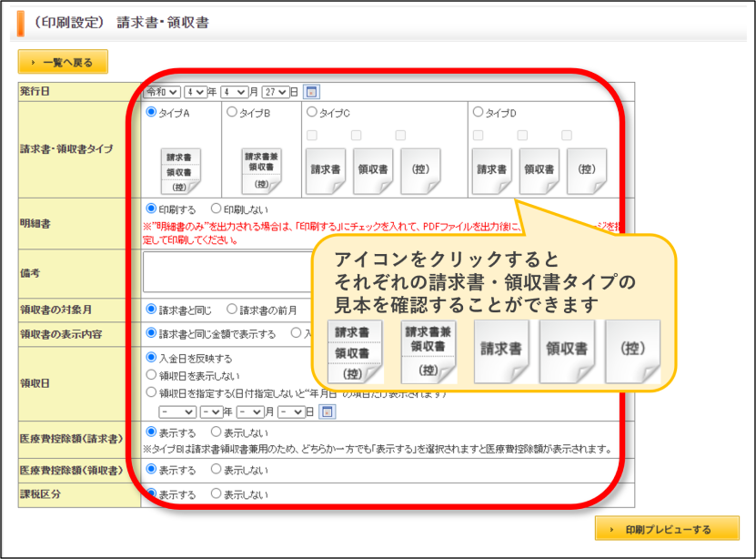Select the タイプB radio button
The width and height of the screenshot is (756, 559).
coord(232,112)
